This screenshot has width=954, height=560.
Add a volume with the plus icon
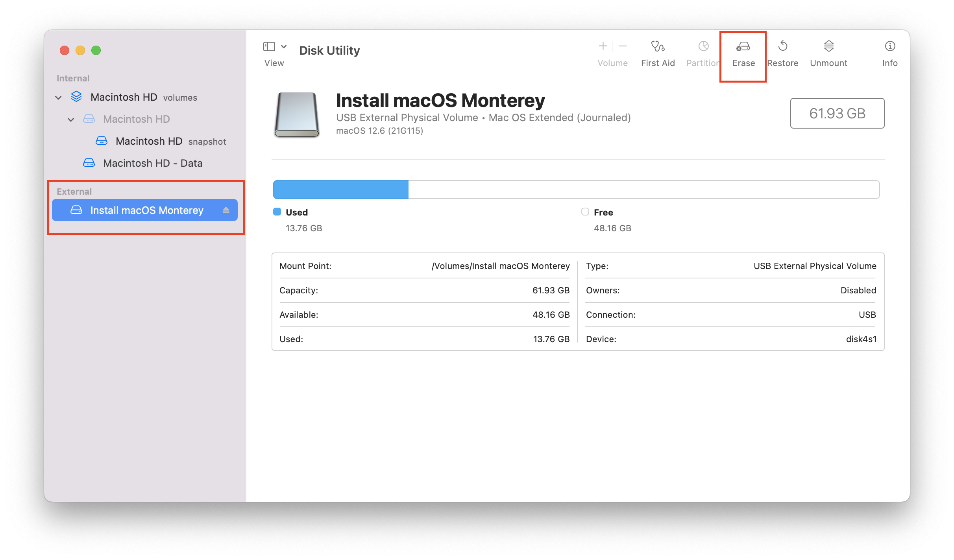coord(603,46)
